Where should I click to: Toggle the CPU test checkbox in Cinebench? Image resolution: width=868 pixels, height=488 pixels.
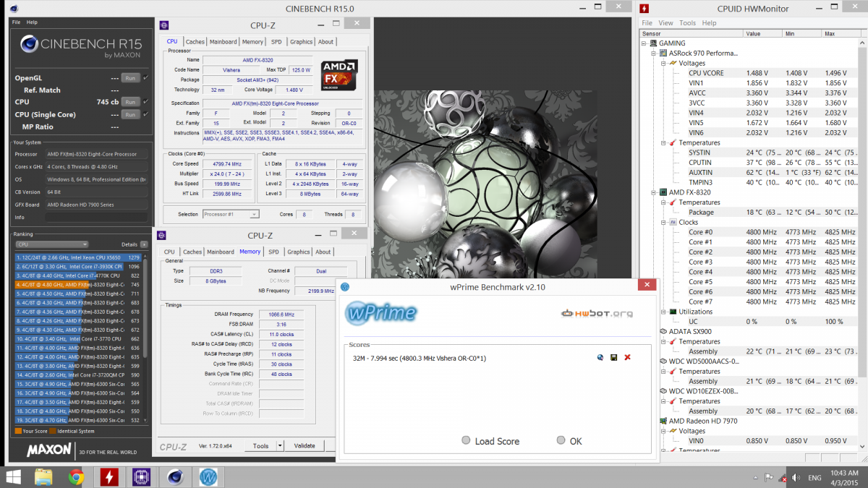point(145,102)
